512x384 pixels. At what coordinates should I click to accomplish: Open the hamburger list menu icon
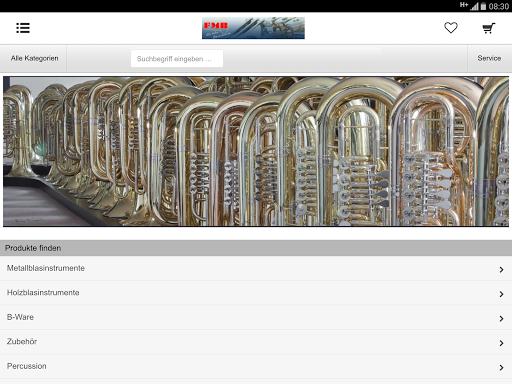click(x=23, y=28)
